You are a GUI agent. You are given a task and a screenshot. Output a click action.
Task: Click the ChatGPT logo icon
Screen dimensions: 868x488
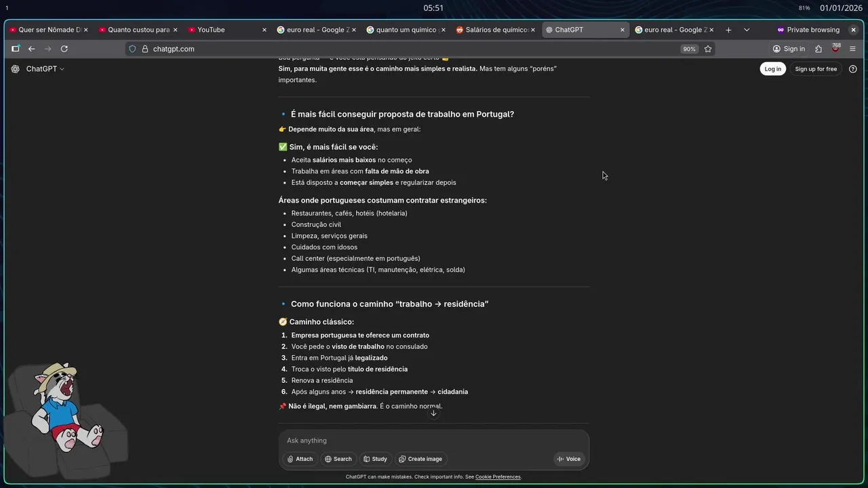pyautogui.click(x=16, y=69)
